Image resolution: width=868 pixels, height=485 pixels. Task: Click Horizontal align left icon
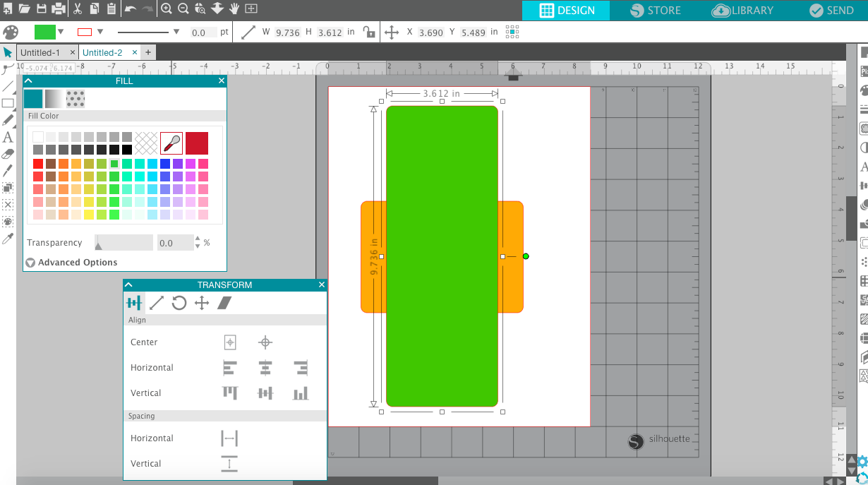click(230, 368)
